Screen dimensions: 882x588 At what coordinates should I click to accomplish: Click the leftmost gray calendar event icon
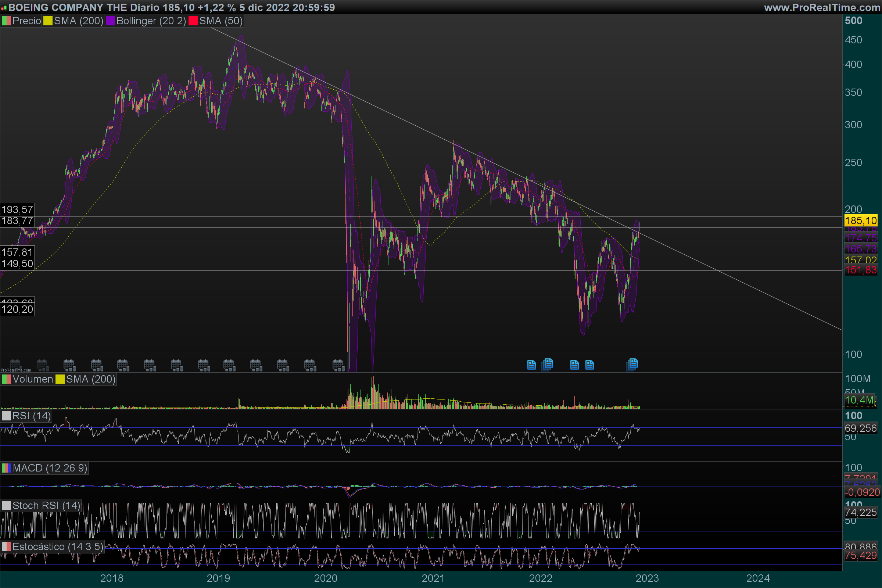[x=15, y=364]
